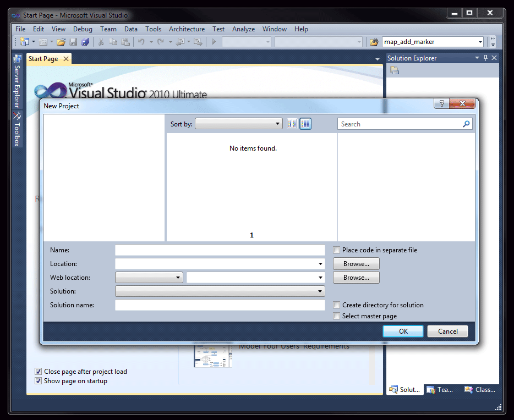Screen dimensions: 514x420
Task: Select the Paste icon in the toolbar
Action: [x=125, y=42]
